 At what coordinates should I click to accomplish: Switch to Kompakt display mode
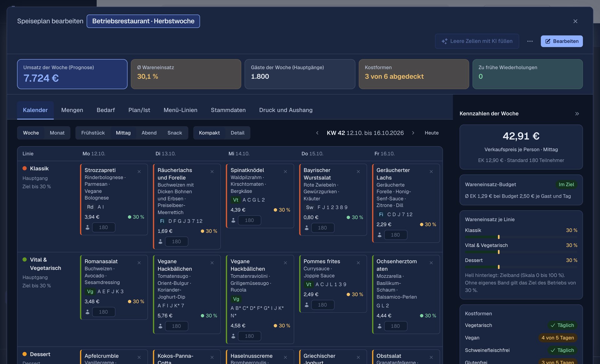[x=209, y=133]
